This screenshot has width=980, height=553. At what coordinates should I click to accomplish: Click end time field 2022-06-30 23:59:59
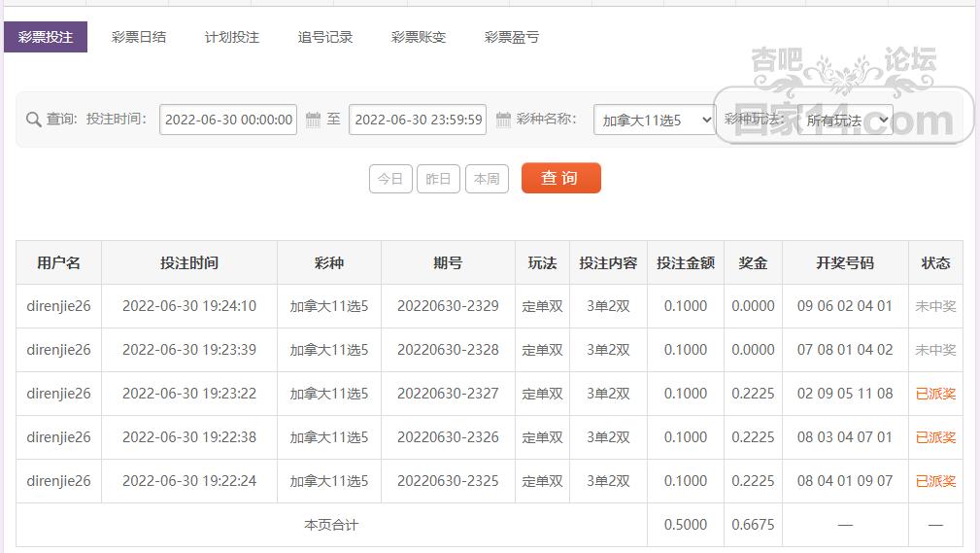418,120
